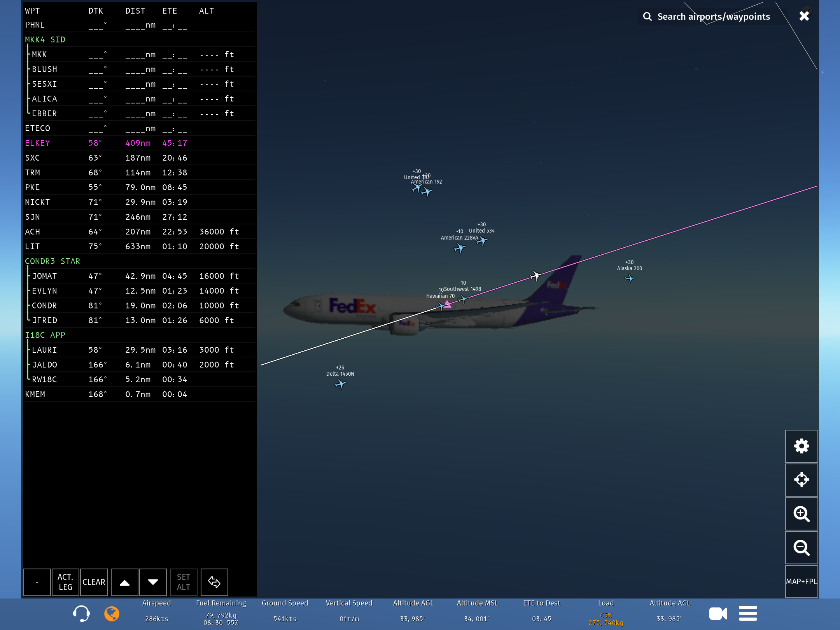Image resolution: width=840 pixels, height=630 pixels.
Task: Move selected waypoint up
Action: tap(124, 582)
